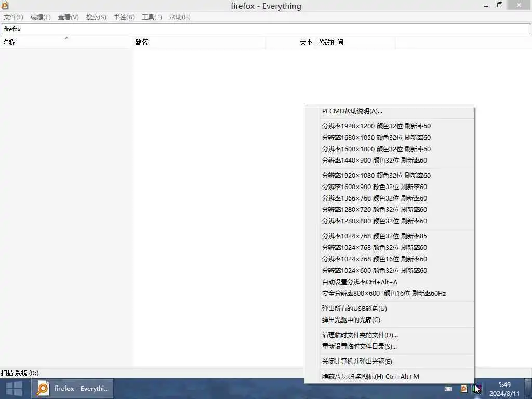This screenshot has width=532, height=399.
Task: Sort by the 名称 column header
Action: tap(66, 43)
